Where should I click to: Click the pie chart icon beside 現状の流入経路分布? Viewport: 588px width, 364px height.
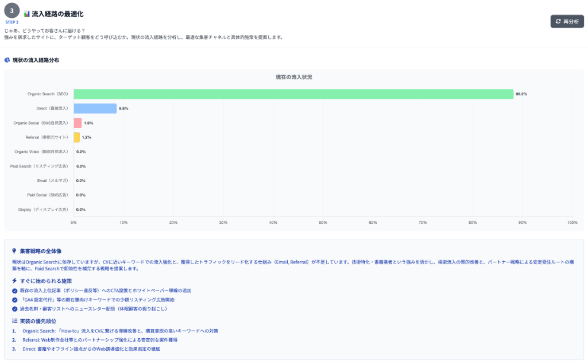click(x=7, y=60)
